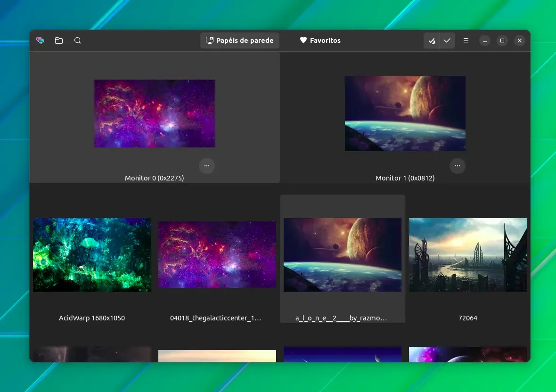Minimize the wallpaper window
556x392 pixels.
pyautogui.click(x=485, y=41)
